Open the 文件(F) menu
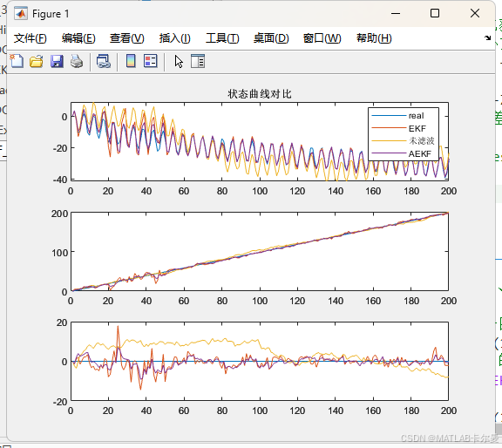The width and height of the screenshot is (502, 448). [x=31, y=38]
